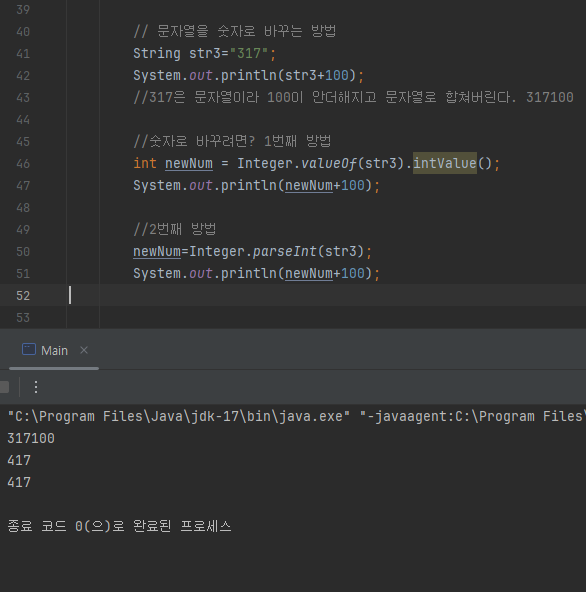Open the run toolbar more-options menu

(x=36, y=387)
